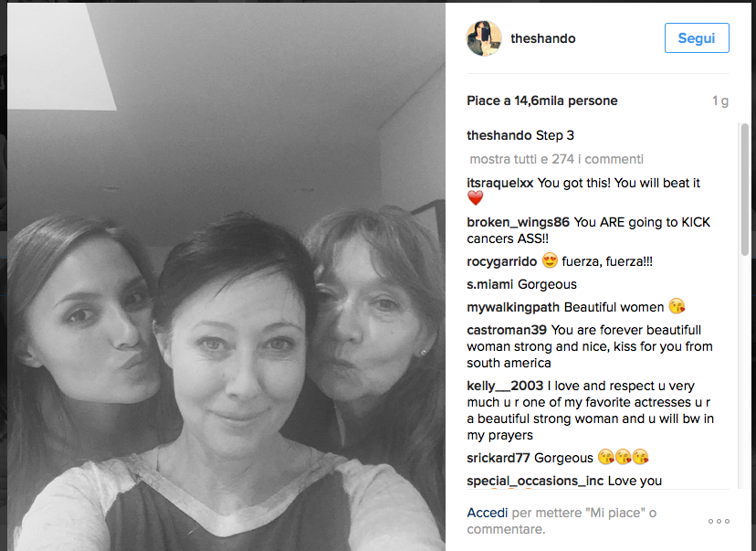Click the 1 g post timestamp
The height and width of the screenshot is (551, 756).
point(719,101)
